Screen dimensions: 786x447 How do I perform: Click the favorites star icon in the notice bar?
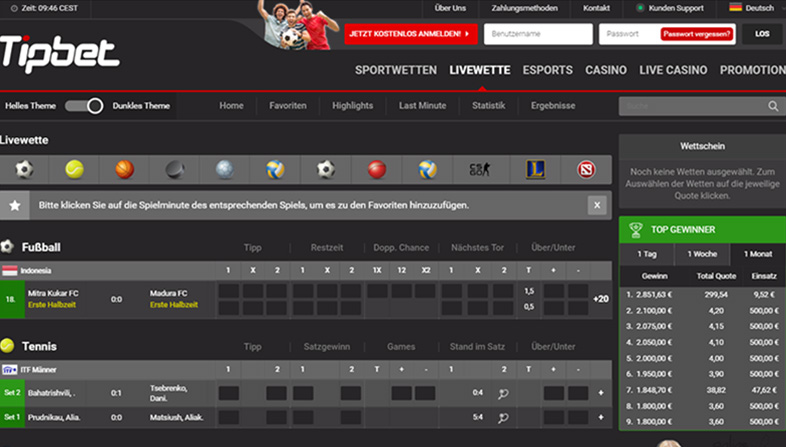pyautogui.click(x=15, y=205)
